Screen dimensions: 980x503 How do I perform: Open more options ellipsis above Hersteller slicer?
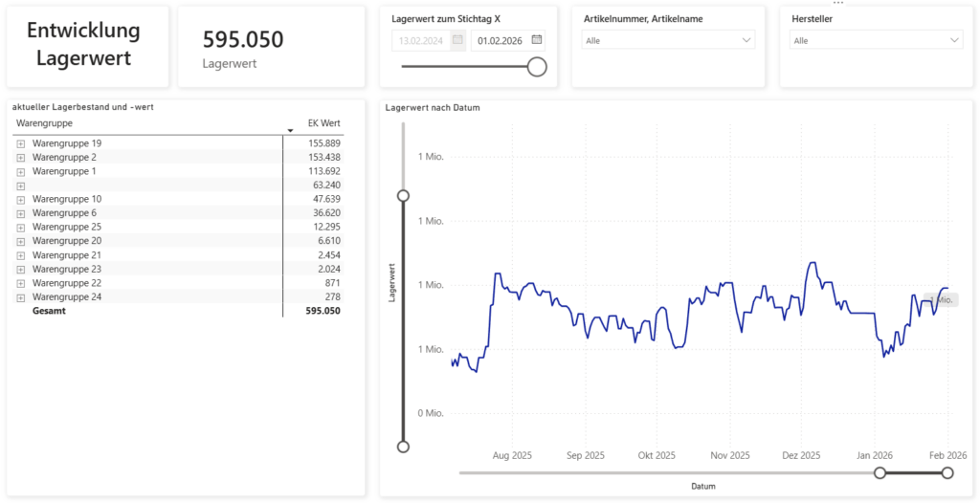click(x=838, y=4)
